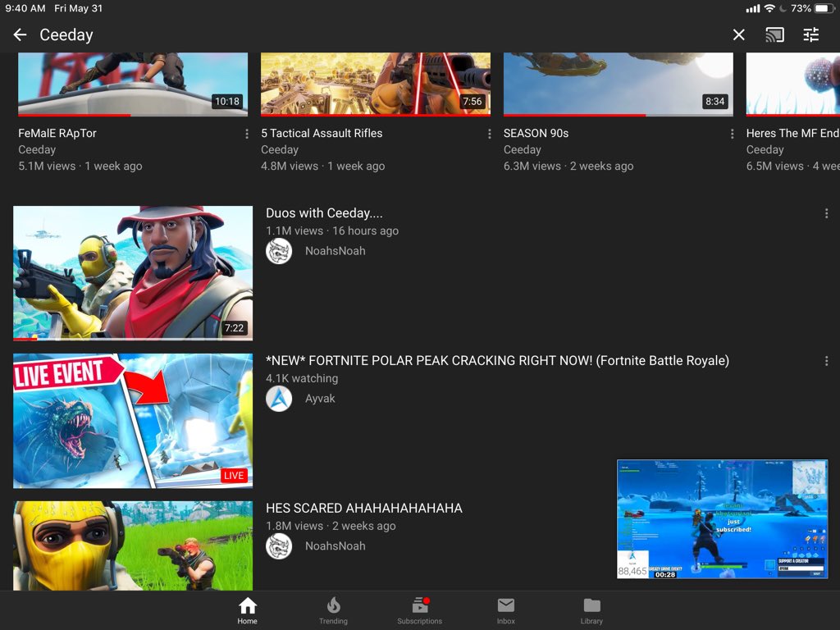The height and width of the screenshot is (630, 840).
Task: Open NoahsNoah name under HES SCARED video
Action: pos(336,546)
